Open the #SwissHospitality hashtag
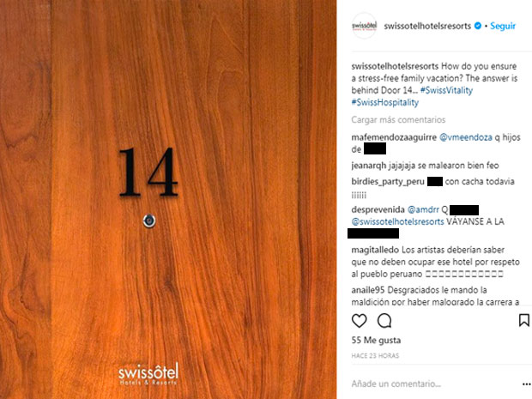The image size is (532, 399). 385,102
